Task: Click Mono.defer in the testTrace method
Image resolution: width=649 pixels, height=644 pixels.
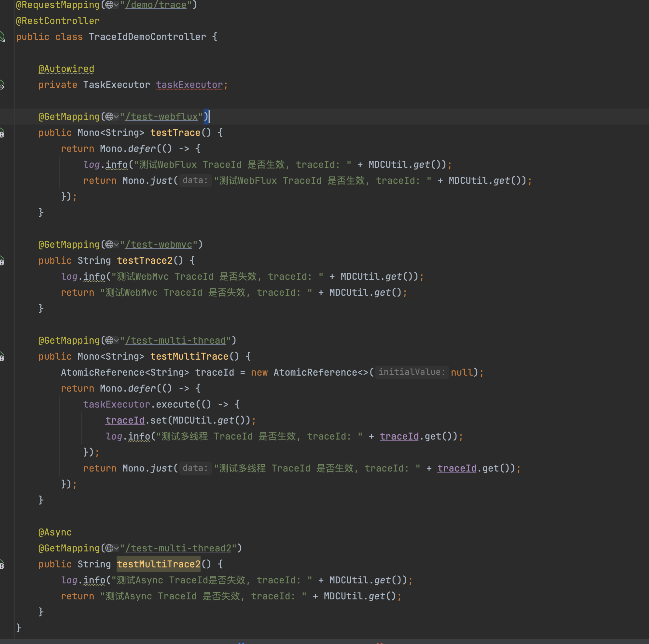Action: 128,149
